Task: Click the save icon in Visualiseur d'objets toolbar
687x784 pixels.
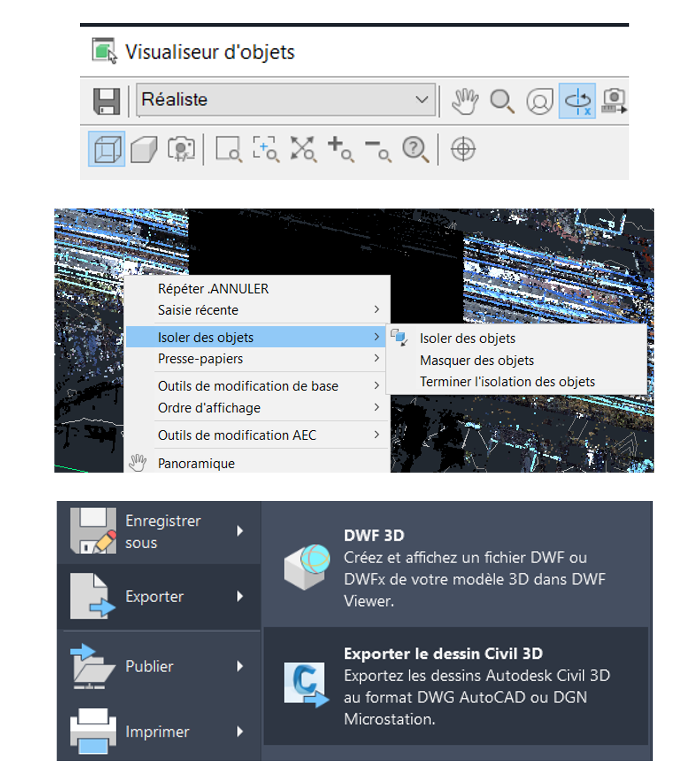Action: [x=107, y=101]
